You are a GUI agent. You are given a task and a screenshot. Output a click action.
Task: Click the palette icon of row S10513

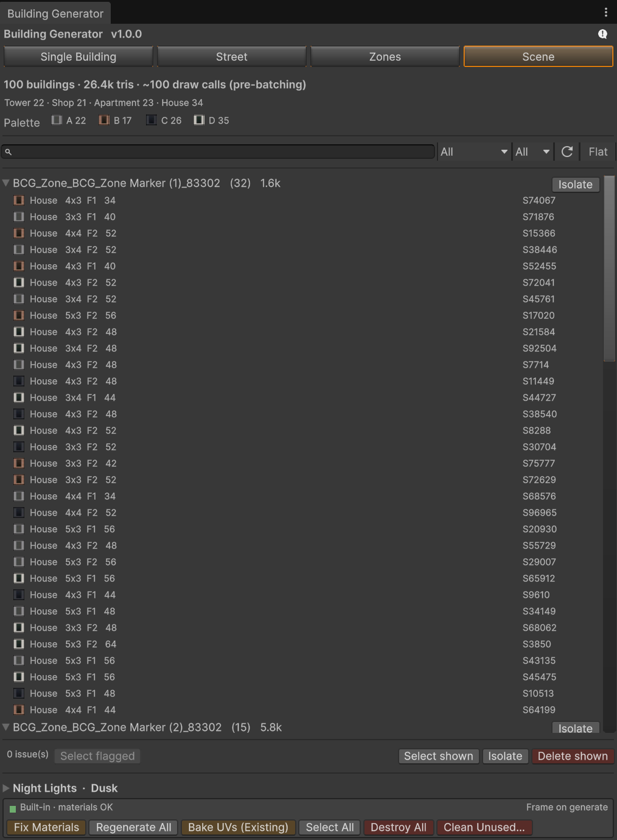click(19, 693)
